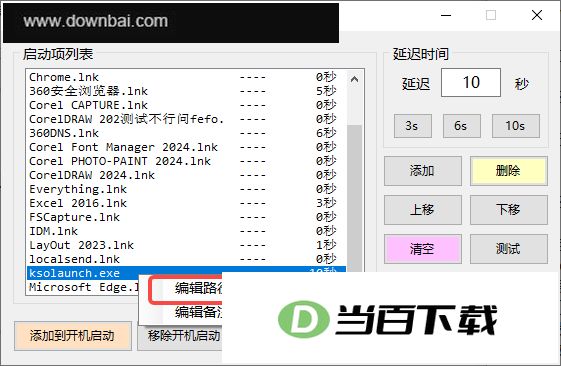The image size is (561, 366).
Task: Move item down with 下移
Action: [x=508, y=210]
